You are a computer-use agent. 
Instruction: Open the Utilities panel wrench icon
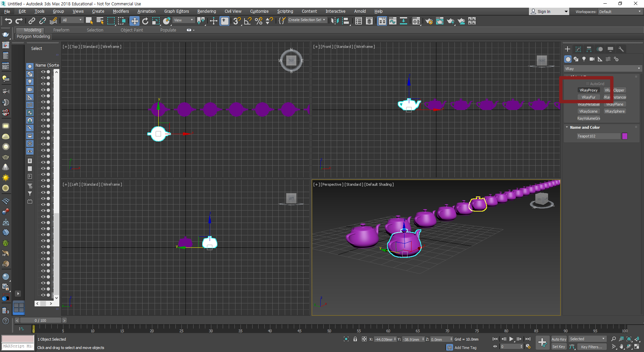(621, 49)
